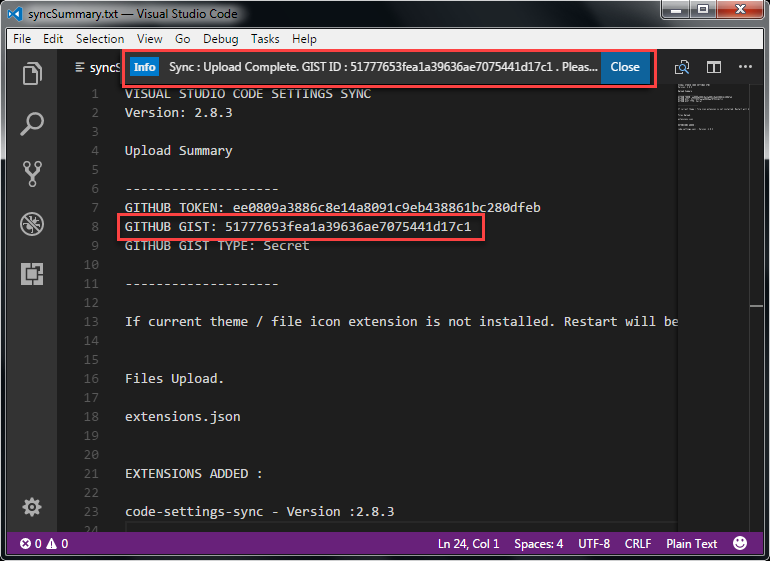Open the More Actions ellipsis menu

(745, 66)
